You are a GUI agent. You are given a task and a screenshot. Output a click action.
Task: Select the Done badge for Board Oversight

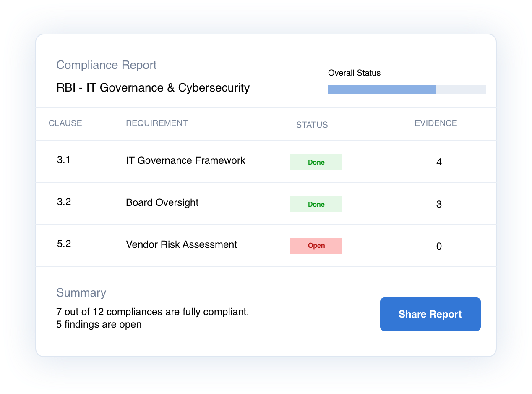click(316, 204)
